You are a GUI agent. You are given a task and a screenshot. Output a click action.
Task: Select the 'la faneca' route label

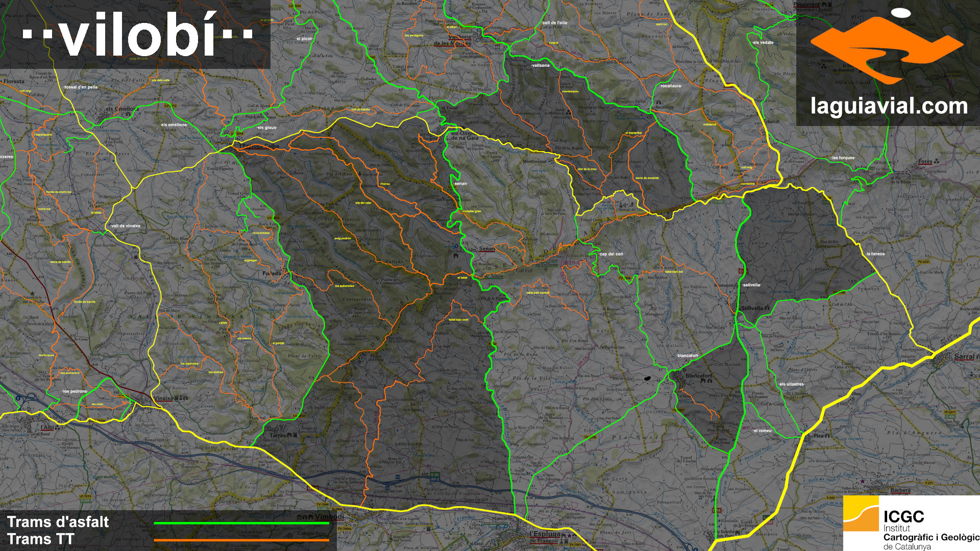875,254
